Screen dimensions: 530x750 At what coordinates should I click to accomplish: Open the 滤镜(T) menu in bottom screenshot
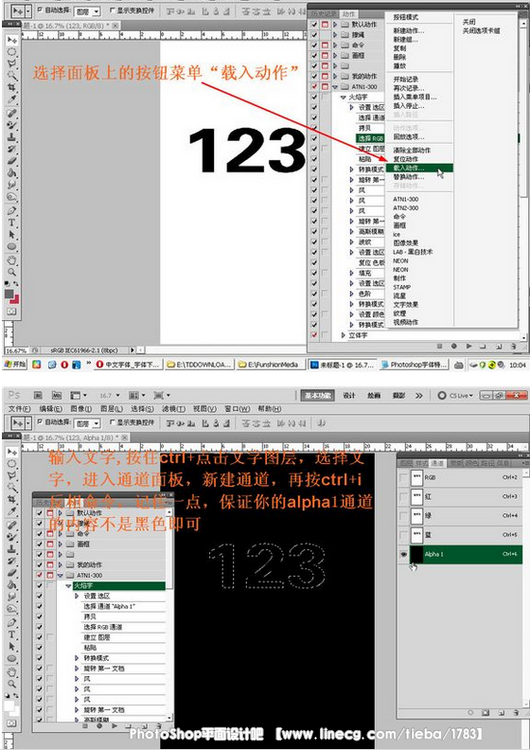click(174, 409)
